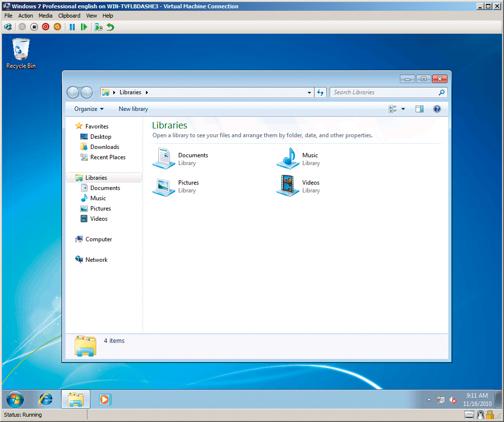
Task: Mute the system volume in the tray
Action: (451, 400)
